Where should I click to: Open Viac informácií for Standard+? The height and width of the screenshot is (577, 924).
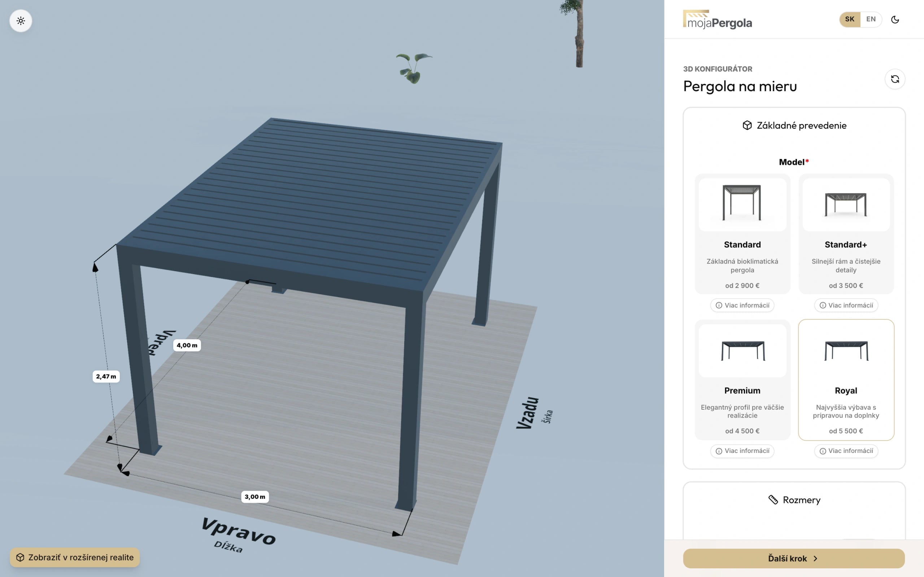[846, 305]
